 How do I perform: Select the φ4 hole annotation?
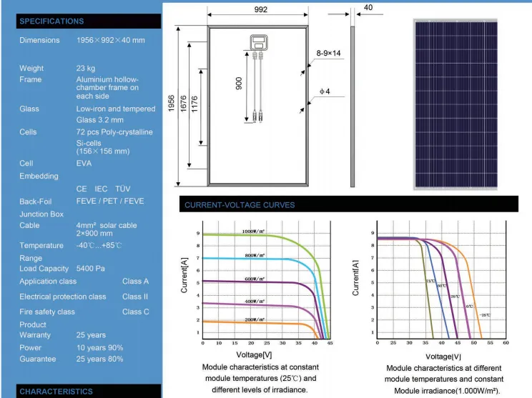click(x=323, y=91)
